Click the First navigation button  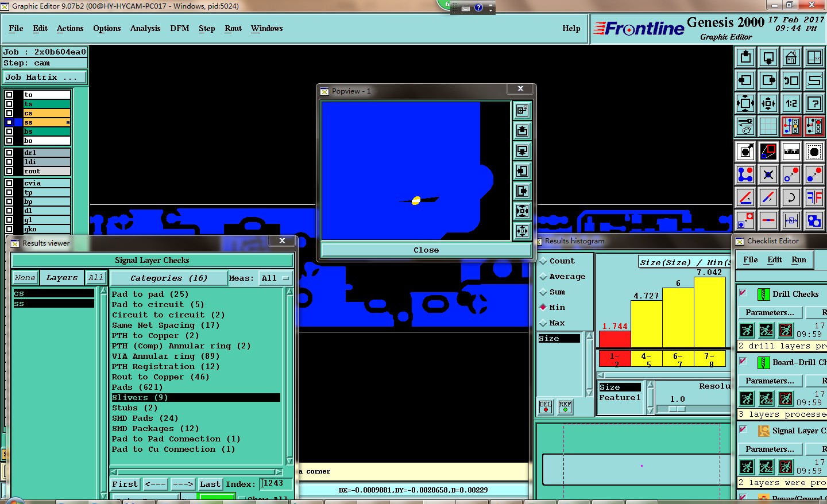(125, 484)
